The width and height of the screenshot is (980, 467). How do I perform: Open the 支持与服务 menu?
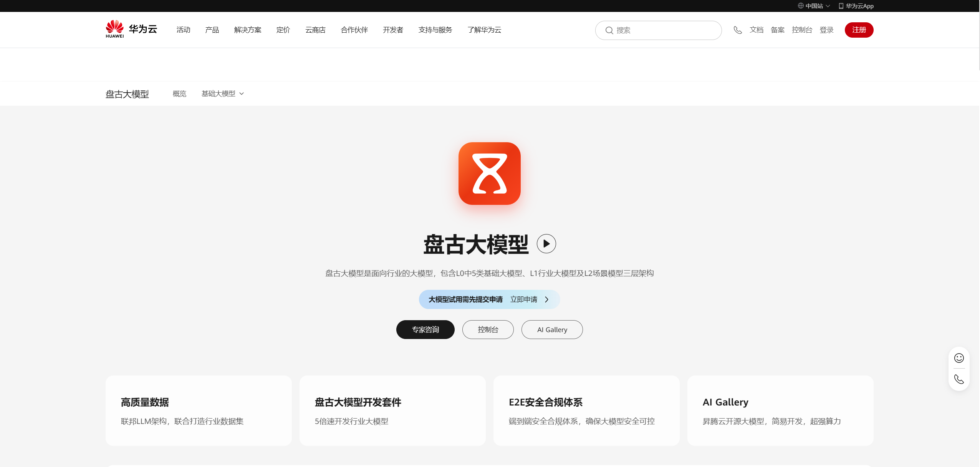435,30
